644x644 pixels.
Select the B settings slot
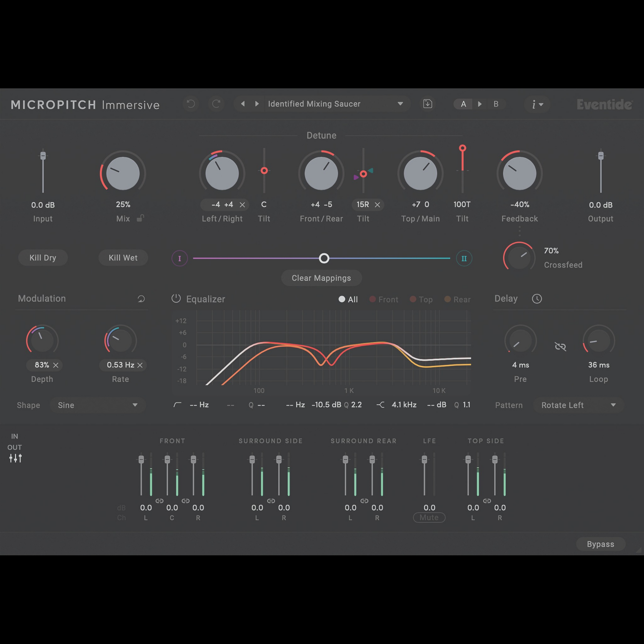click(496, 104)
